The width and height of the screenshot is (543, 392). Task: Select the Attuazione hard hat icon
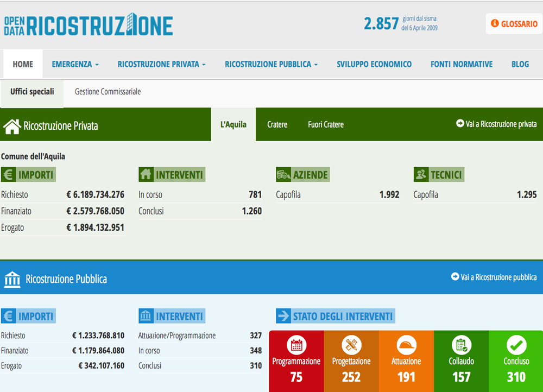[x=406, y=345]
